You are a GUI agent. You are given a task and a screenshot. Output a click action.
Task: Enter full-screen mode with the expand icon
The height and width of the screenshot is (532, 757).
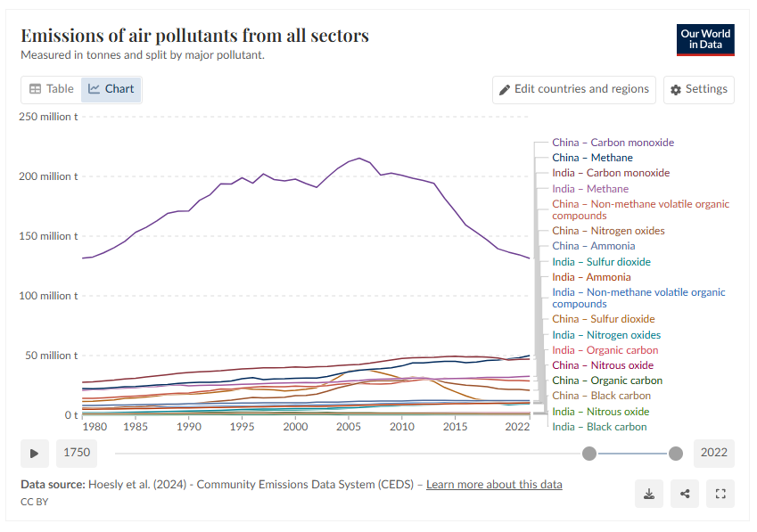click(x=720, y=494)
